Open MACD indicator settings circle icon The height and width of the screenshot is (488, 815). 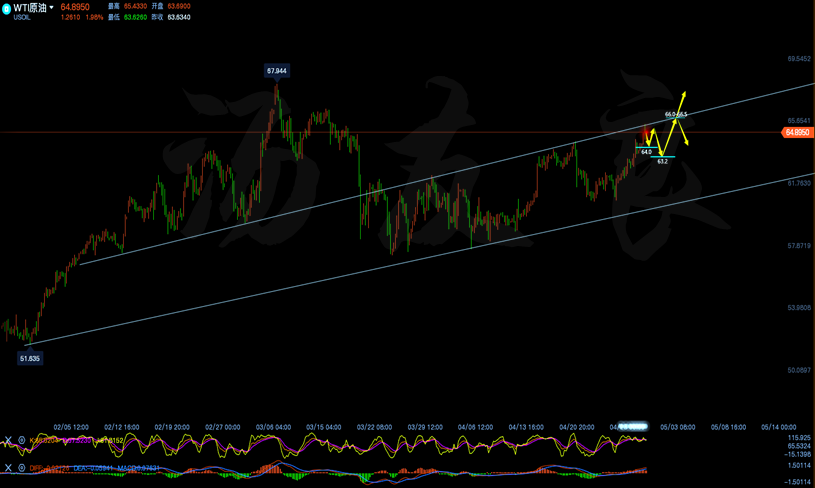pyautogui.click(x=21, y=468)
